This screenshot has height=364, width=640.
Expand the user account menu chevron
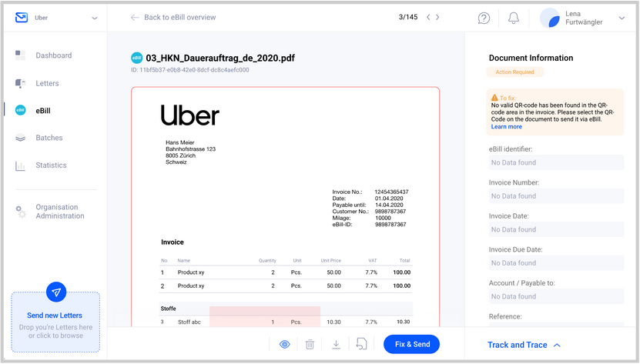coord(622,18)
